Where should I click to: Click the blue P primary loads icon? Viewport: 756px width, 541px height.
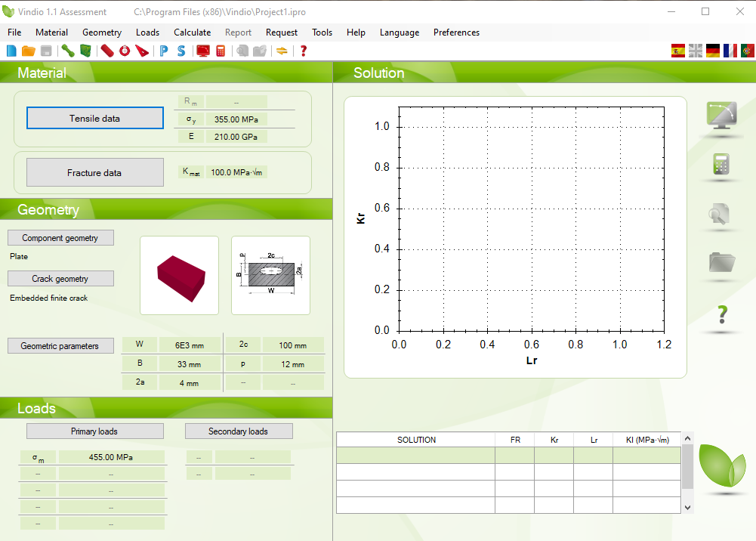(x=164, y=51)
